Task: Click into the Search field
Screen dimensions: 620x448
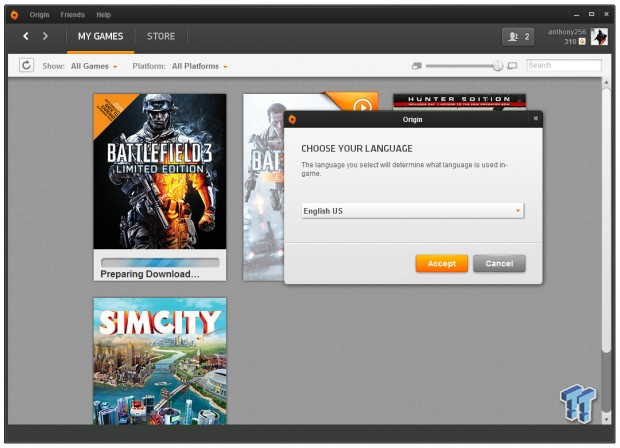Action: (x=564, y=65)
